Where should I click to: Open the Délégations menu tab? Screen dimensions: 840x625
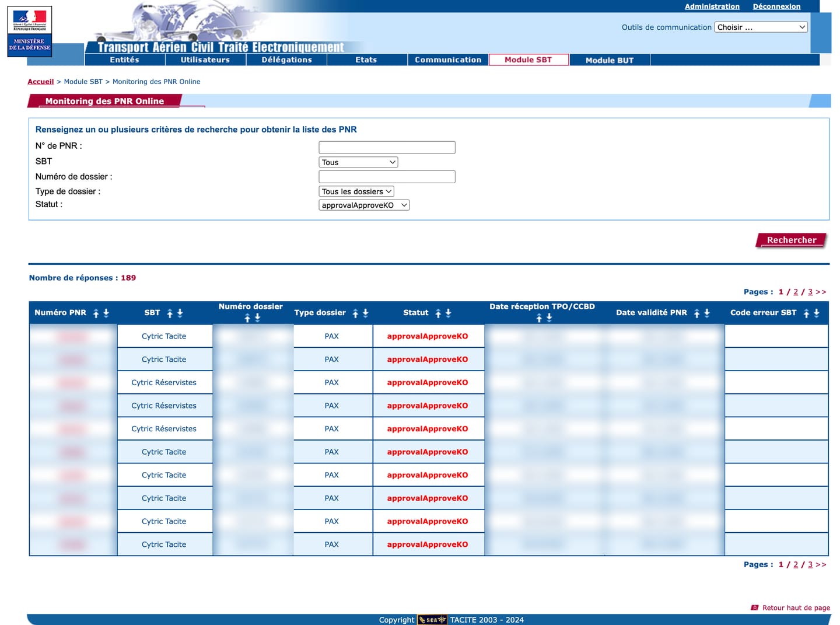tap(286, 60)
